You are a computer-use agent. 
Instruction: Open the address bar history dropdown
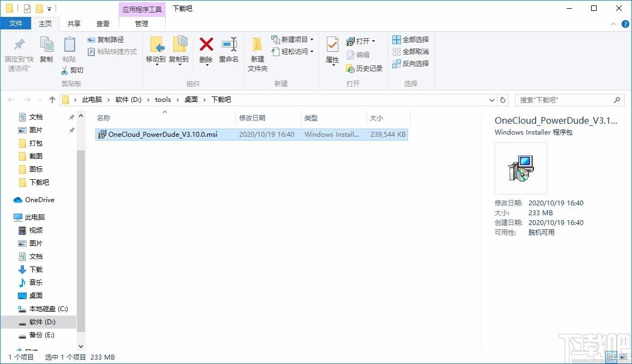pos(492,100)
